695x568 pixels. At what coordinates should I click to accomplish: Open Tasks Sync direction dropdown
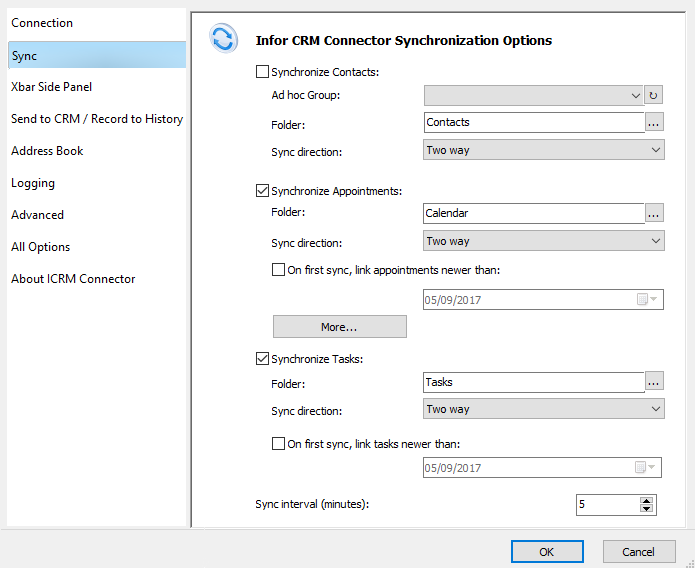pos(544,409)
